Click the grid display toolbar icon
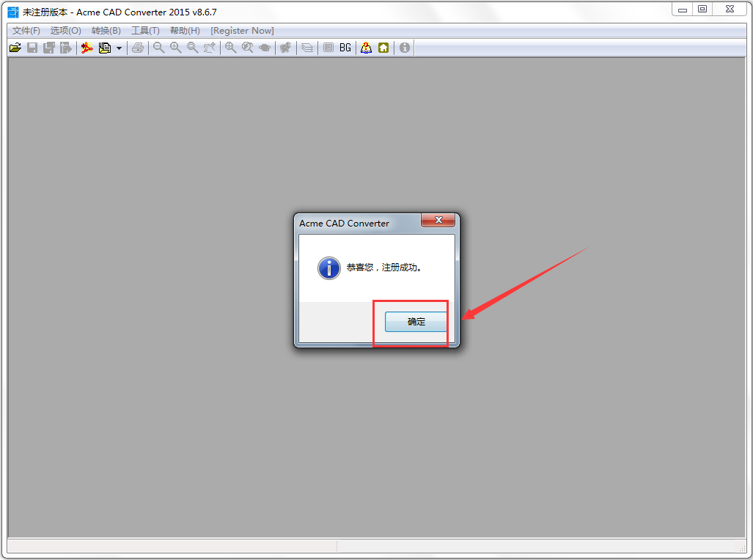Screen dimensions: 753x560 click(x=327, y=48)
